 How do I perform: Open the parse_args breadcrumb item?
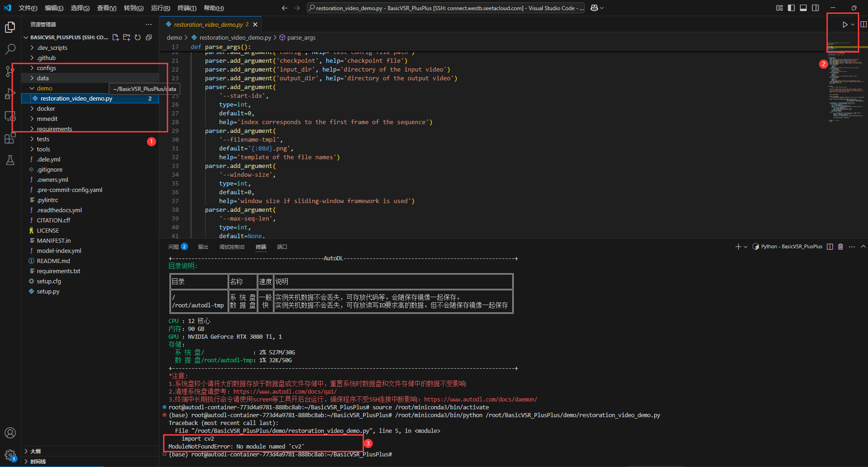click(x=301, y=37)
